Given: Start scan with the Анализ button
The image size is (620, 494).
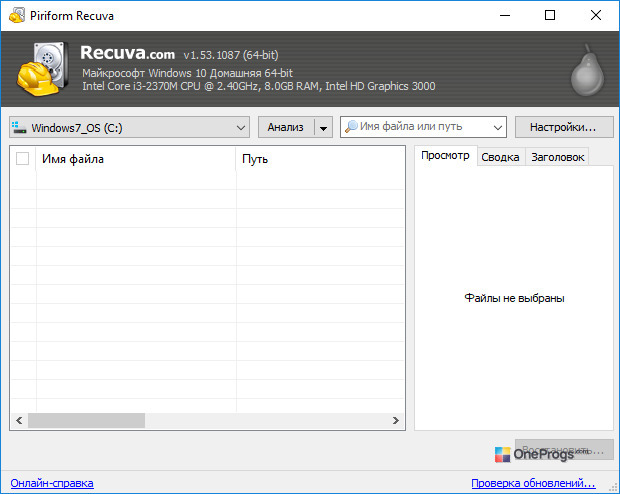Looking at the screenshot, I should [286, 127].
